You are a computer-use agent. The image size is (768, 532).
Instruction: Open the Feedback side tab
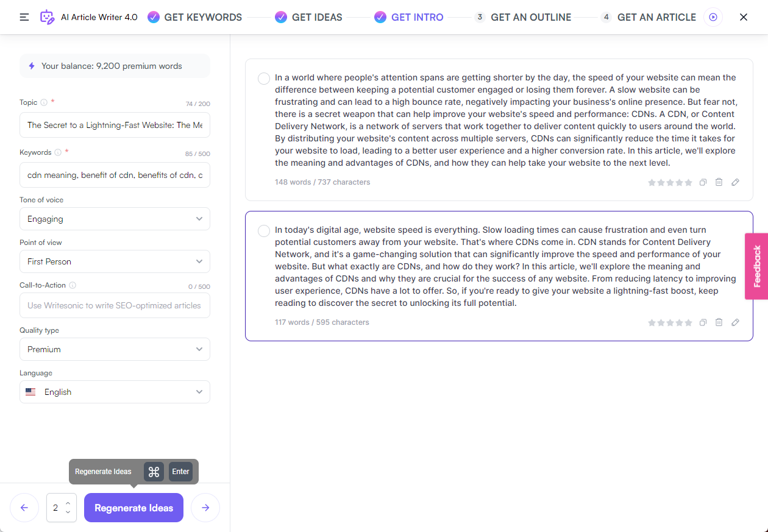pyautogui.click(x=756, y=266)
